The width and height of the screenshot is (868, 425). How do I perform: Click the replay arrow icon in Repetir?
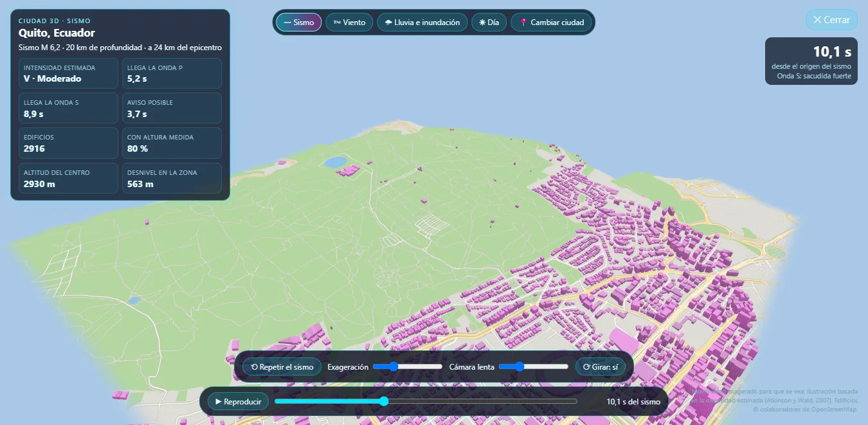(x=254, y=367)
